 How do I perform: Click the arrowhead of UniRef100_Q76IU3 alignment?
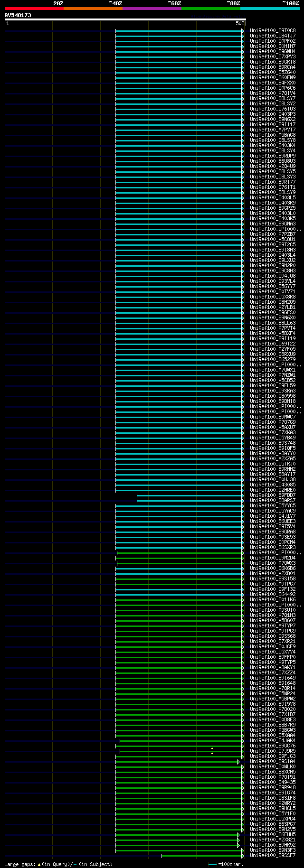point(243,109)
